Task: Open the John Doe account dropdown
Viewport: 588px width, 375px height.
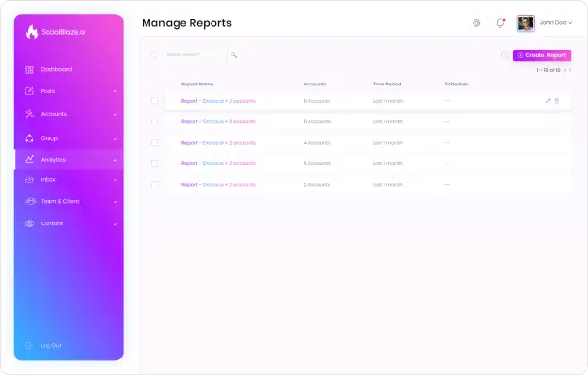Action: 556,23
